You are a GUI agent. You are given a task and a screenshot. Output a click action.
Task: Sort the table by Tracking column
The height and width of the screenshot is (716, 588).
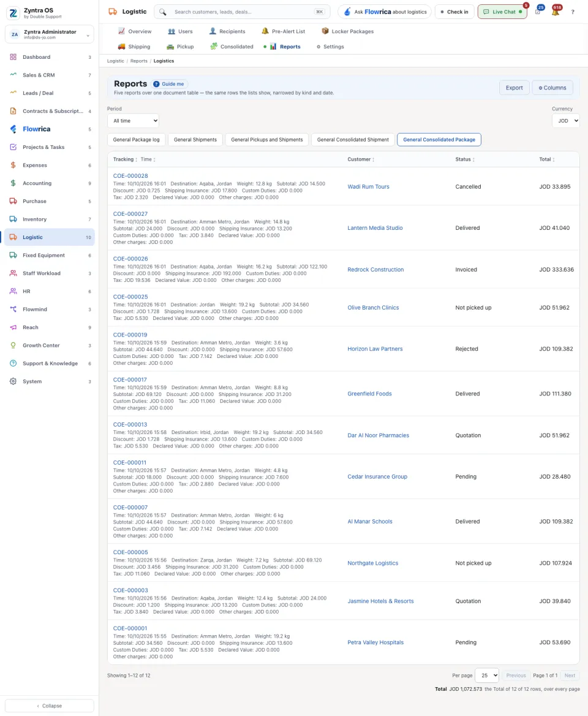point(125,159)
